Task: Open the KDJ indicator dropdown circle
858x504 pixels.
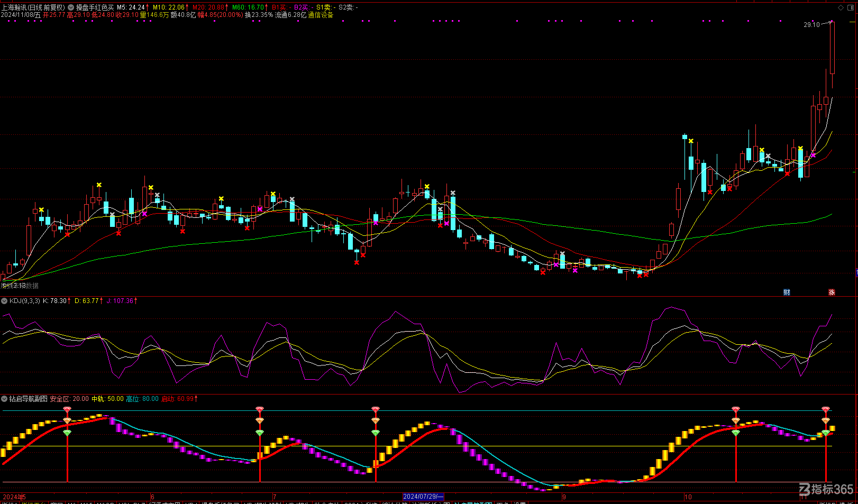Action: pyautogui.click(x=4, y=301)
